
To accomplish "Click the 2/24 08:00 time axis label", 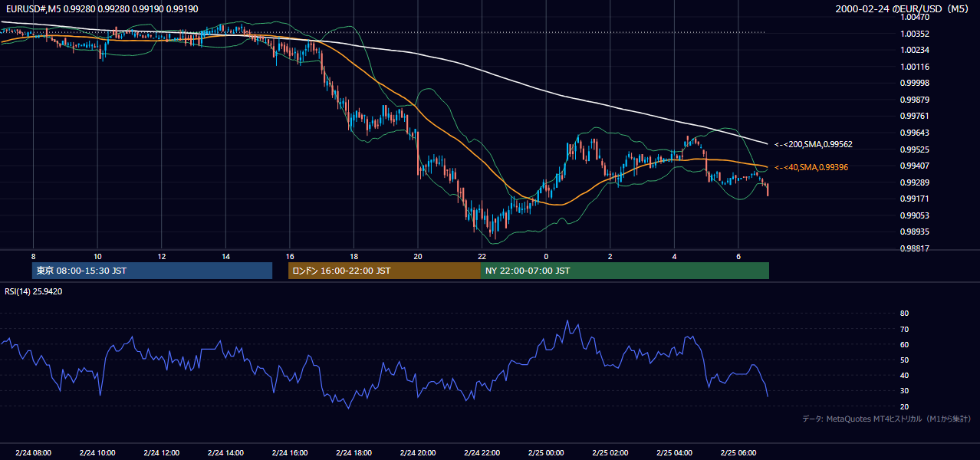I will 33,452.
